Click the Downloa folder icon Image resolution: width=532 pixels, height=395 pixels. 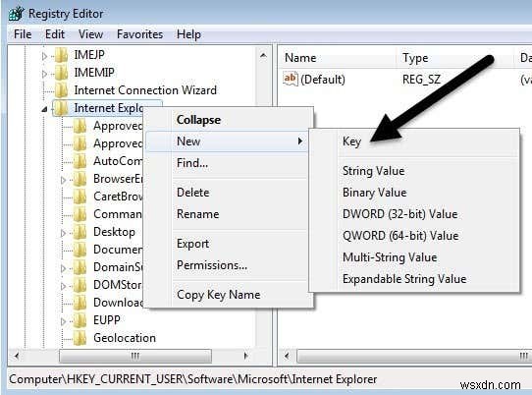80,303
